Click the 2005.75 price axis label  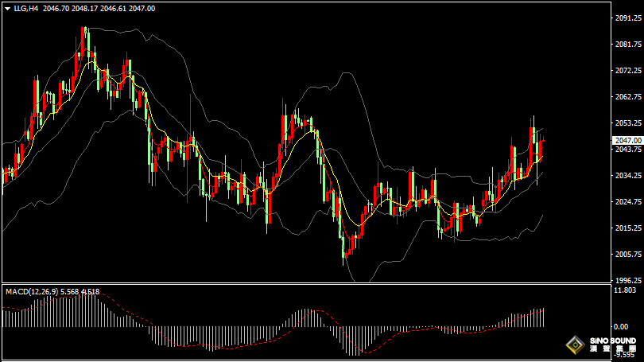click(x=627, y=254)
